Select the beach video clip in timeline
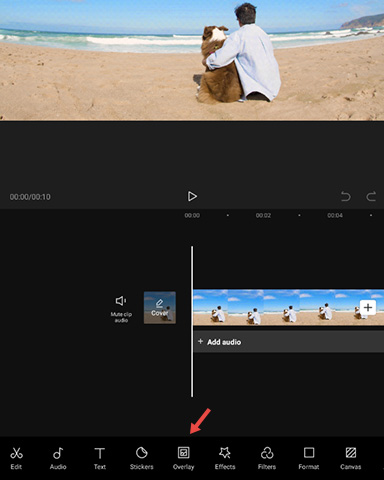 pos(289,307)
